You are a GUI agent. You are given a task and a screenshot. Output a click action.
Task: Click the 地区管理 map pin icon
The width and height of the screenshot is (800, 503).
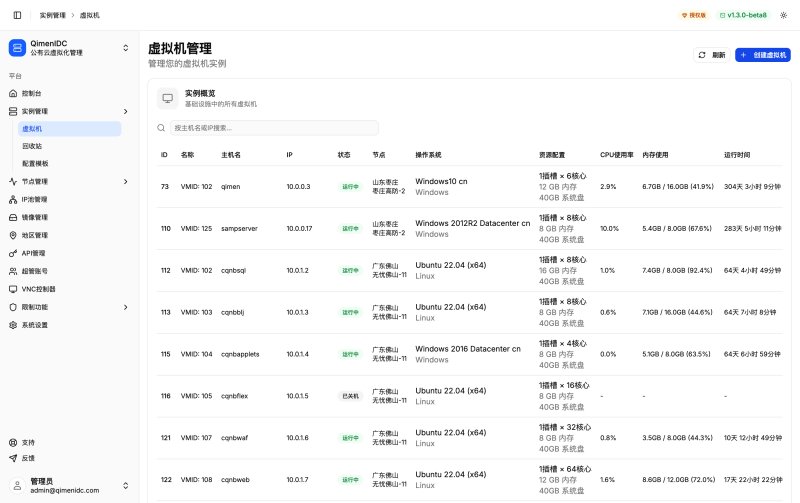tap(13, 235)
